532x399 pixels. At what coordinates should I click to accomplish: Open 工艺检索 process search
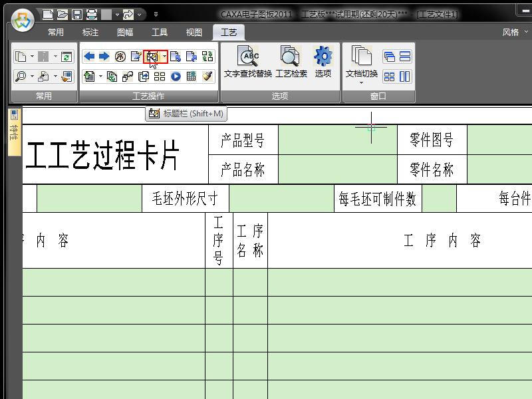pyautogui.click(x=291, y=63)
